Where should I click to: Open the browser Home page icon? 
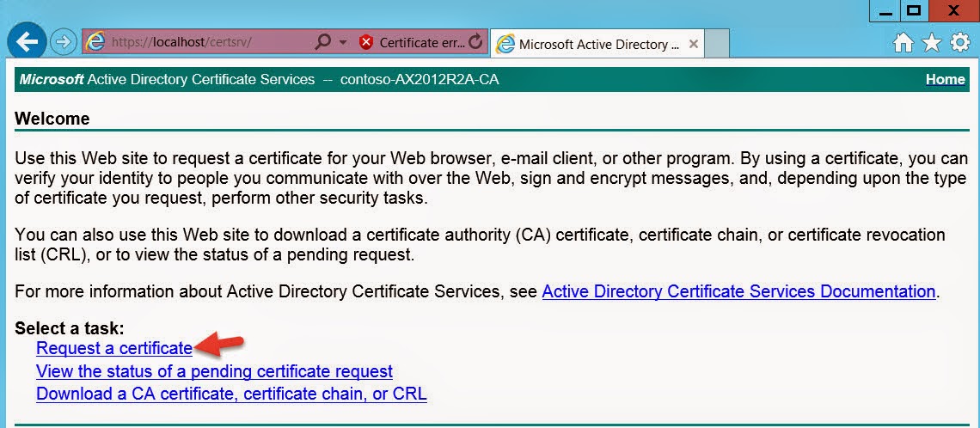click(x=903, y=43)
